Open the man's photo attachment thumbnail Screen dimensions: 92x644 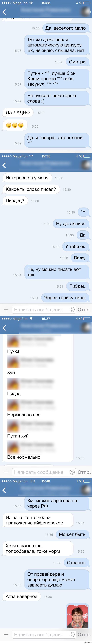(x=77, y=616)
